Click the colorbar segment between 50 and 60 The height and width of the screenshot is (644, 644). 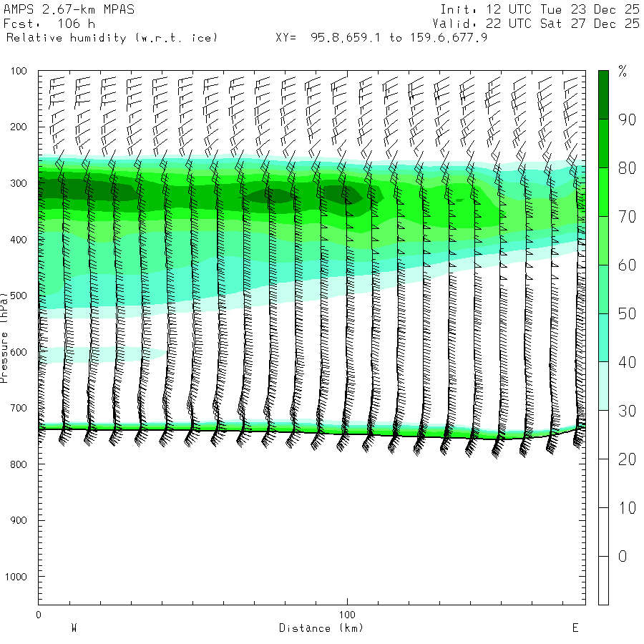(x=603, y=289)
